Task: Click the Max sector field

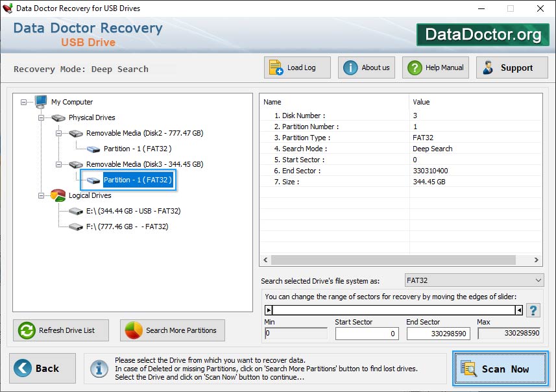Action: 509,333
